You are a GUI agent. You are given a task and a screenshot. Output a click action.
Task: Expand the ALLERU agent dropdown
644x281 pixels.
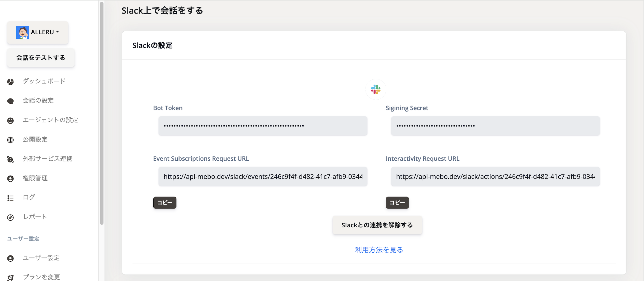coord(38,32)
